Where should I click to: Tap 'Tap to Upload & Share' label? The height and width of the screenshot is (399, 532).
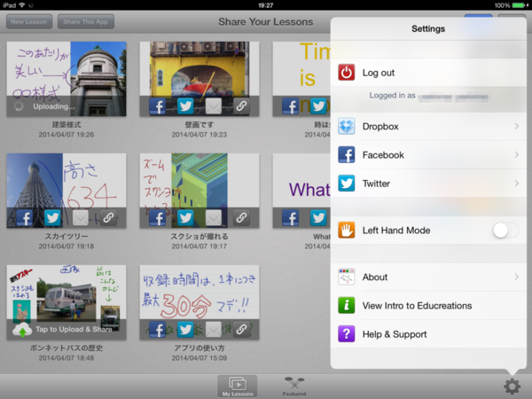point(74,329)
